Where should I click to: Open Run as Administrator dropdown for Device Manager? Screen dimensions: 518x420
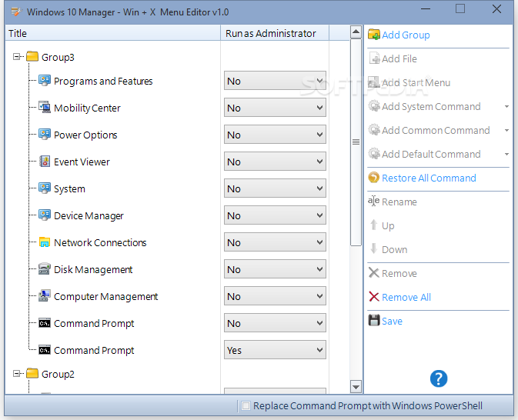(275, 215)
